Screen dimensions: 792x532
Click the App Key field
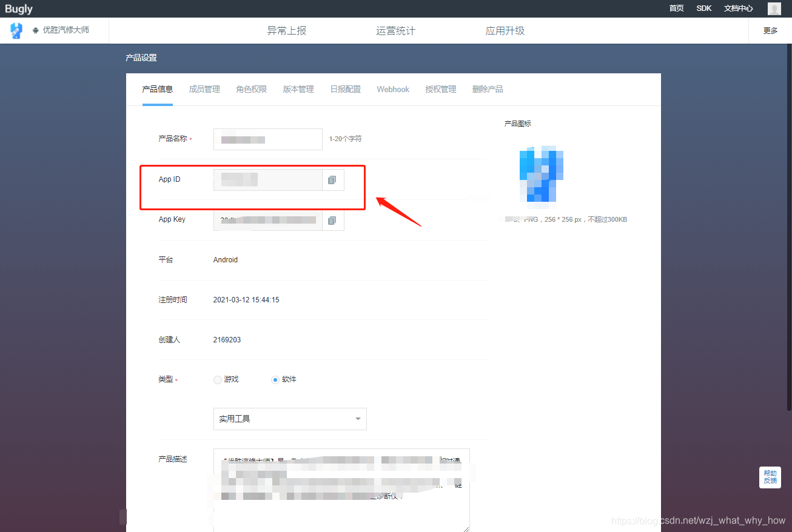pyautogui.click(x=268, y=220)
